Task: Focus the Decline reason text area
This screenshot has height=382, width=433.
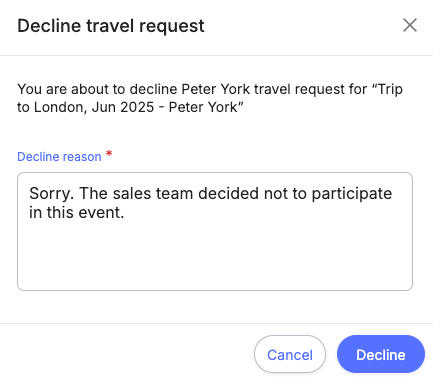Action: pos(215,231)
